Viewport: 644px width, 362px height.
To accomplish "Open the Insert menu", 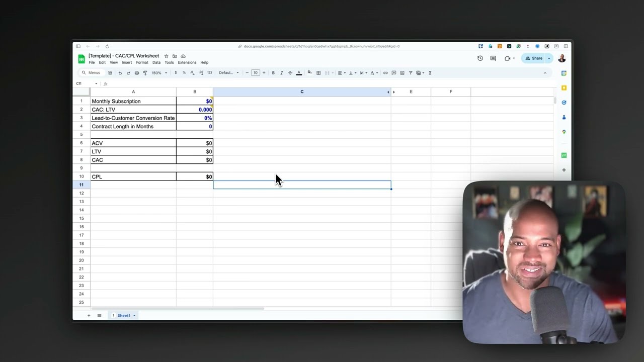I will click(x=127, y=63).
